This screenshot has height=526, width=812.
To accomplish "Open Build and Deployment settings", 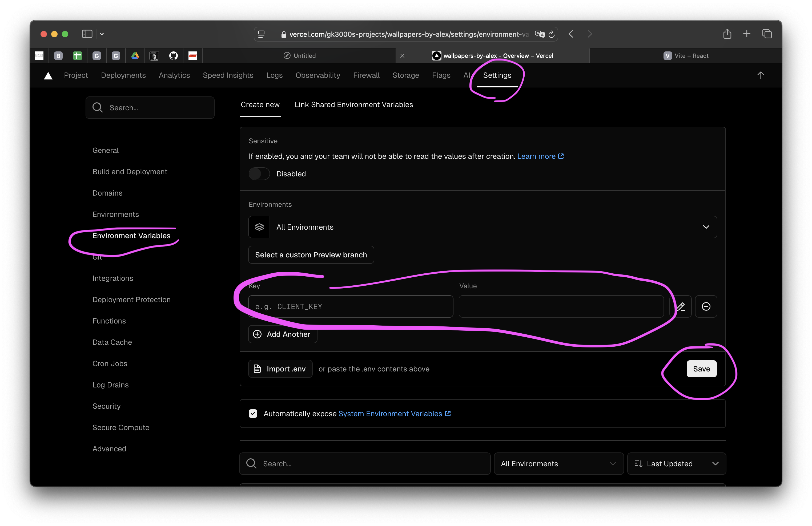I will (130, 172).
